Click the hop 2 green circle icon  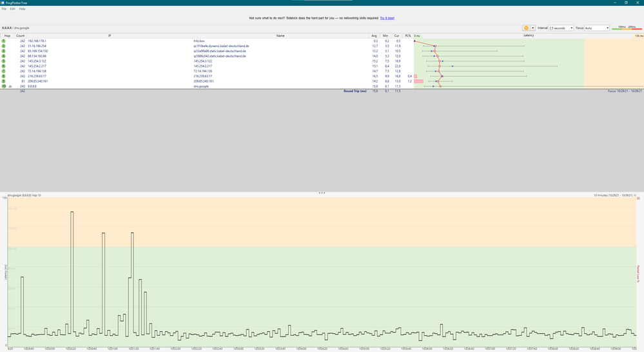pyautogui.click(x=4, y=46)
